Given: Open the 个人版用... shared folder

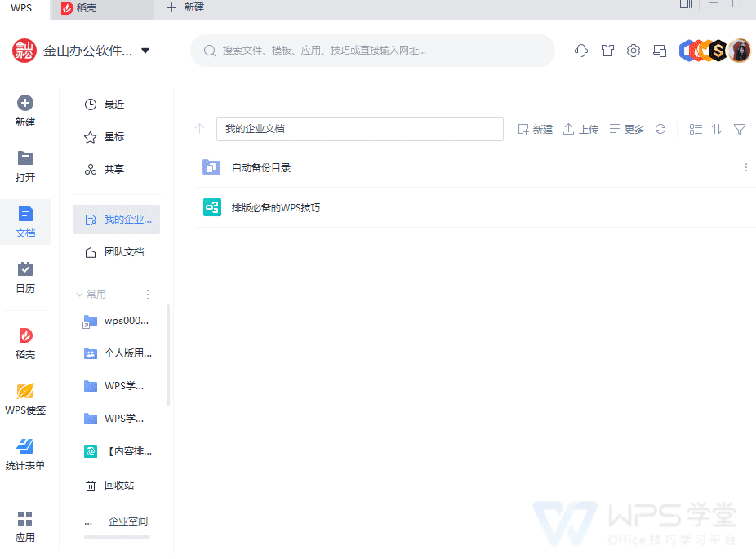Looking at the screenshot, I should tap(116, 353).
